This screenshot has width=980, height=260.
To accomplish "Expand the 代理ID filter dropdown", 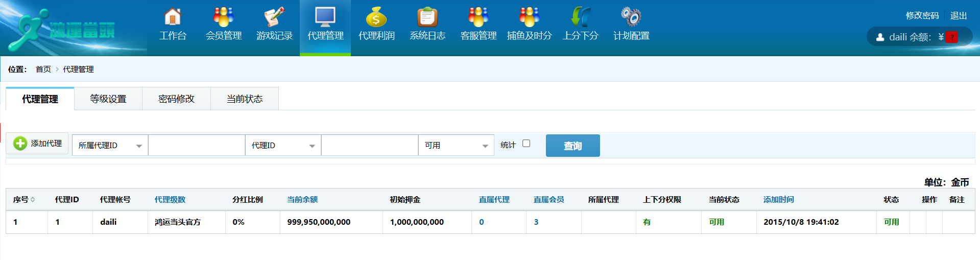I will click(283, 146).
